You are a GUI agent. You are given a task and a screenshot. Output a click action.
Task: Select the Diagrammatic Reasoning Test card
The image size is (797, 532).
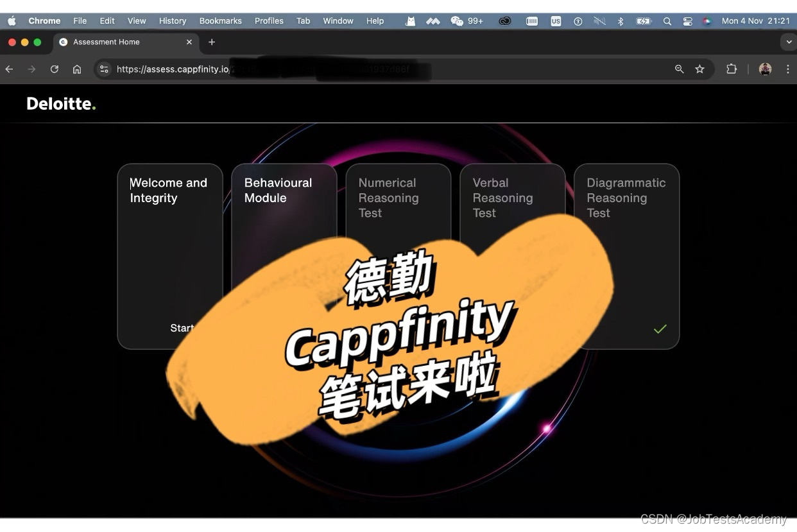[x=627, y=256]
